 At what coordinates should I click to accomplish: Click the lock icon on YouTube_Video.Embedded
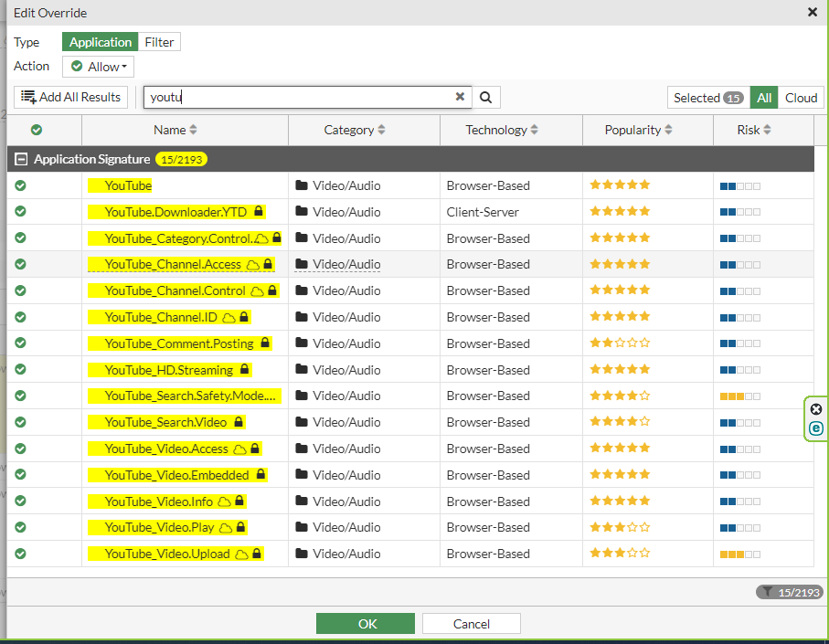click(x=260, y=474)
